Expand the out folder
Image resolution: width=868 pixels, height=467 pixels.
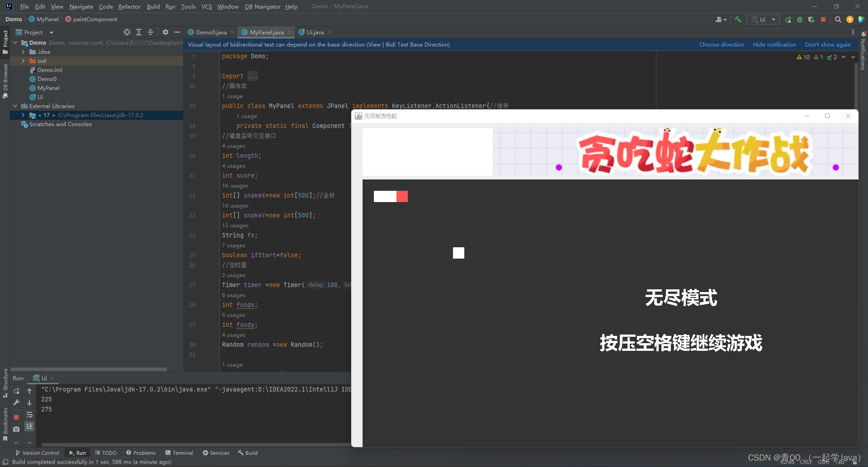pyautogui.click(x=23, y=61)
